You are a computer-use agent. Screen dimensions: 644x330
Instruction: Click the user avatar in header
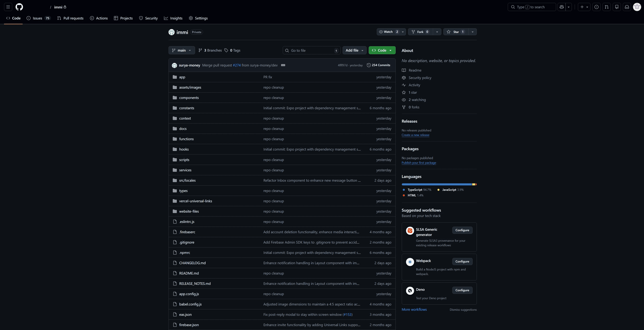(637, 7)
